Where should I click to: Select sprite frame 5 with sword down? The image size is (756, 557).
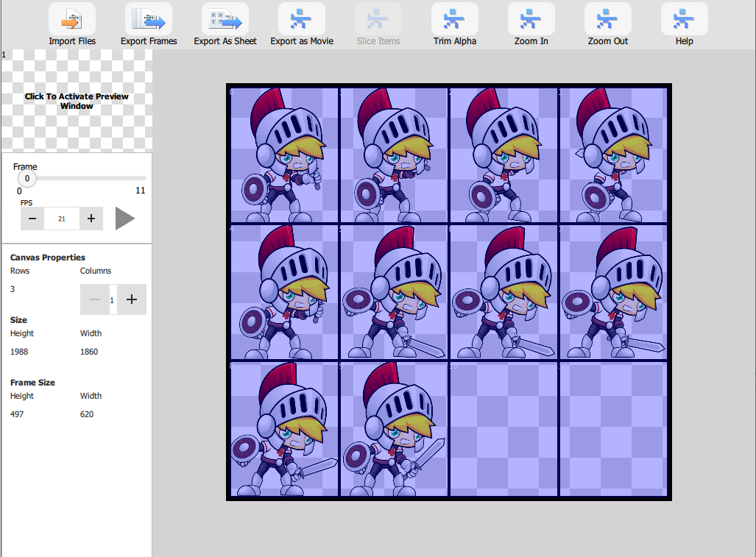pos(393,292)
